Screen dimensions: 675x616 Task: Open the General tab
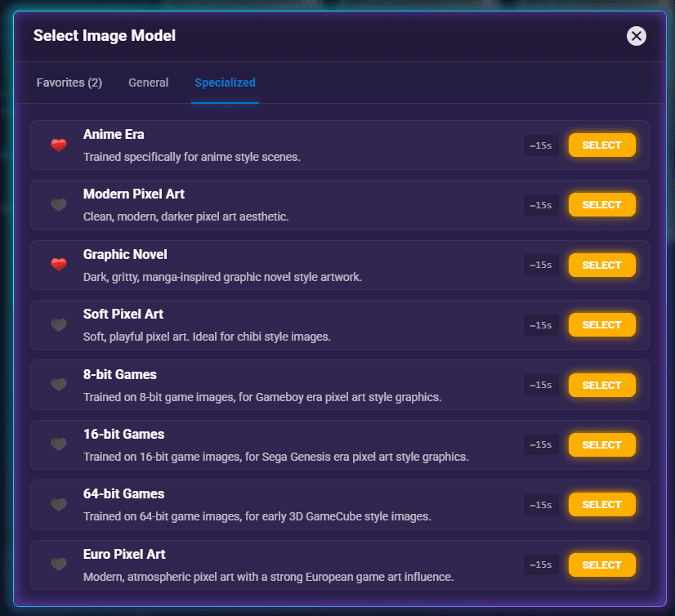coord(148,83)
